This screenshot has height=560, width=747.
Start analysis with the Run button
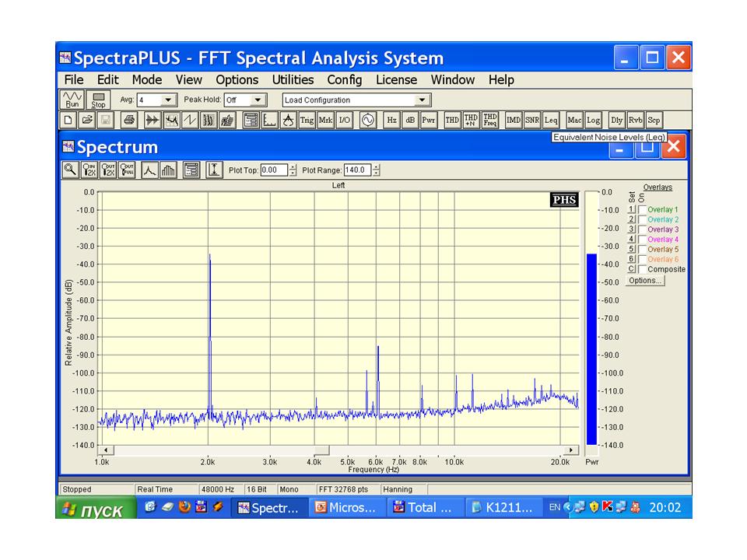coord(72,100)
